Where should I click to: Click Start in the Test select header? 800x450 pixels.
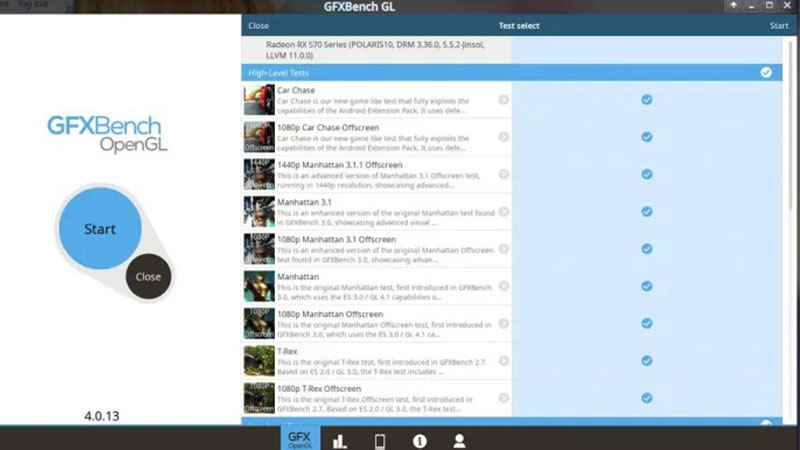[x=779, y=26]
